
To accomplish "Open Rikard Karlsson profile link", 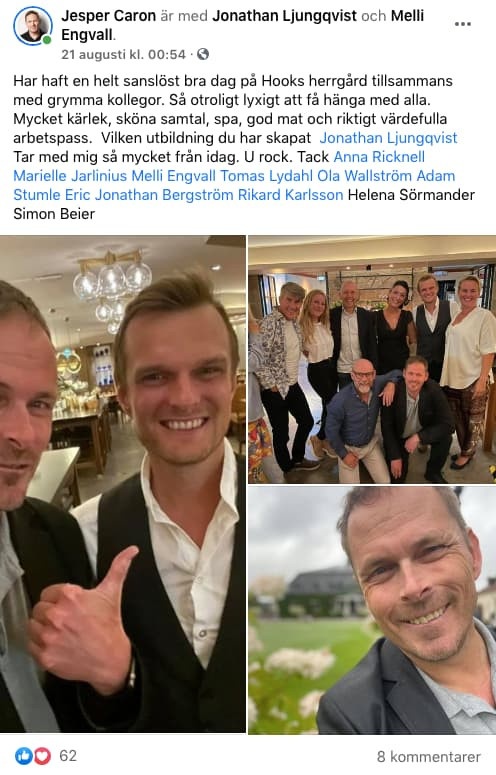I will [x=290, y=195].
